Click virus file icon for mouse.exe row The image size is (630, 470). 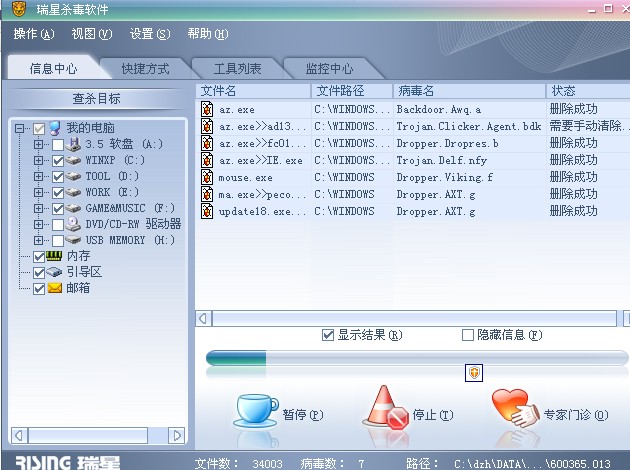click(x=207, y=177)
